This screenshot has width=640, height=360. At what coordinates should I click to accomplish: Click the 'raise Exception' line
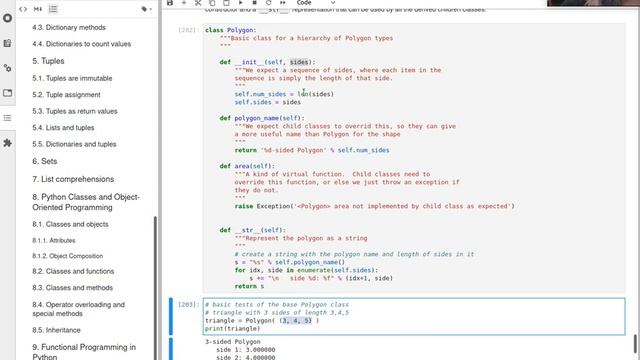[375, 206]
